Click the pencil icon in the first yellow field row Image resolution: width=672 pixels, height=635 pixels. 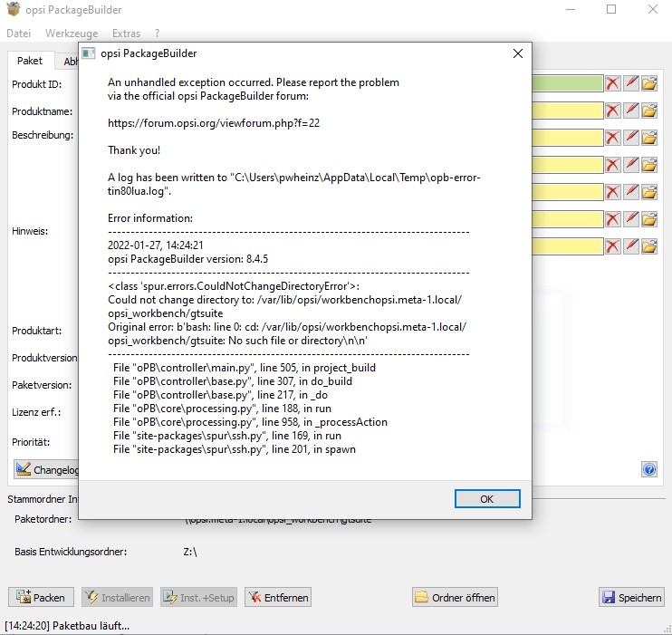click(x=631, y=111)
